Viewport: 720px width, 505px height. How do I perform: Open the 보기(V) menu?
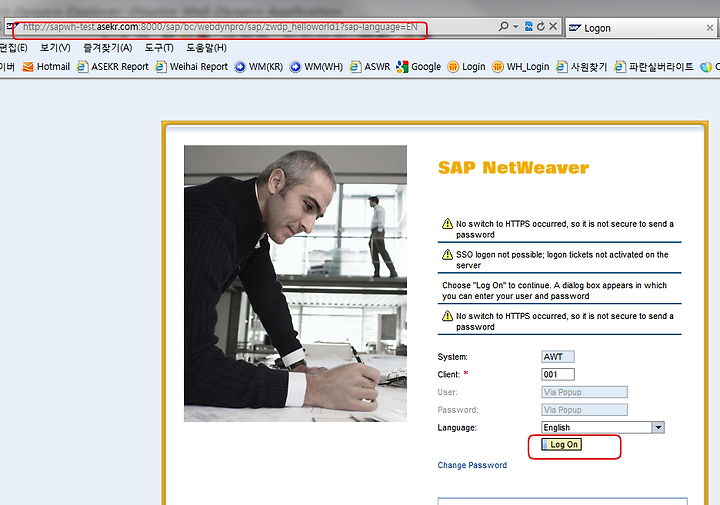point(55,48)
